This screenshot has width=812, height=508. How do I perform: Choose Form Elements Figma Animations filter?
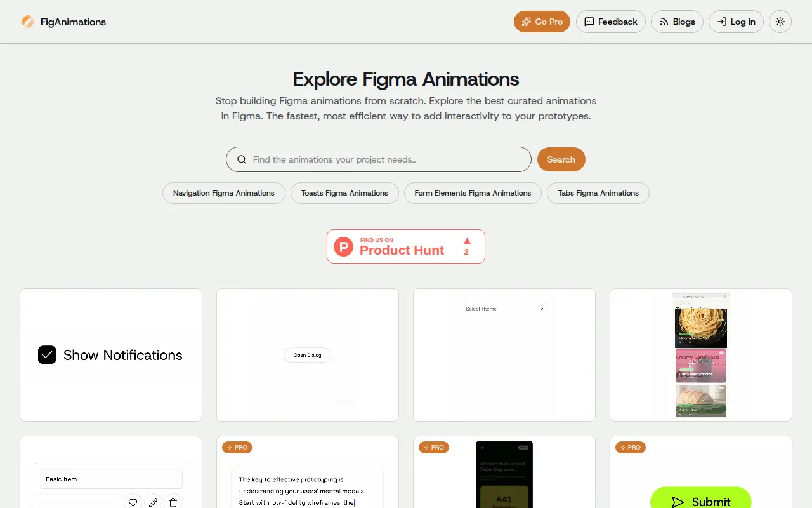tap(473, 193)
